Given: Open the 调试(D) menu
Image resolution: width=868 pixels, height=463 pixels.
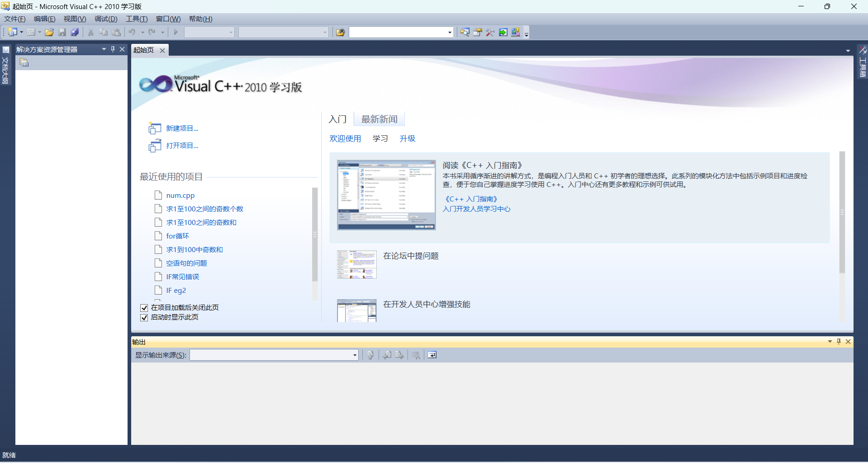Looking at the screenshot, I should [105, 19].
